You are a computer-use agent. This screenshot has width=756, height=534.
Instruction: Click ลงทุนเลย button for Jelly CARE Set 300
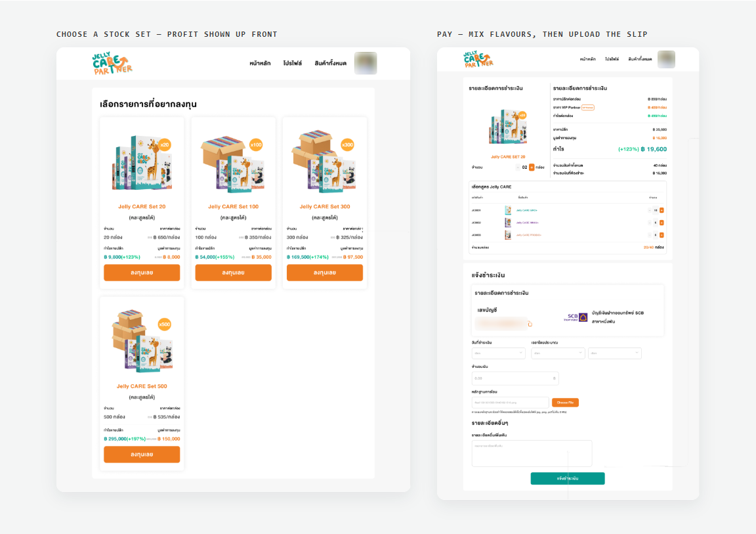[324, 273]
